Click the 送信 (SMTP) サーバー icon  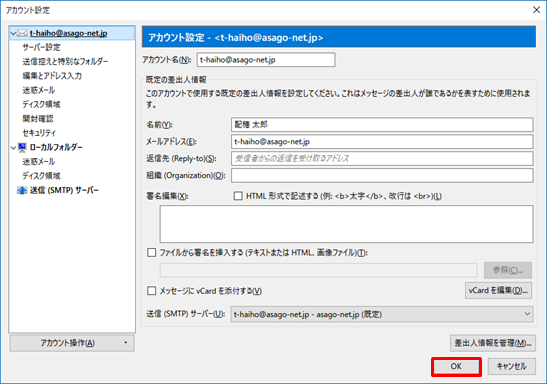coord(22,190)
